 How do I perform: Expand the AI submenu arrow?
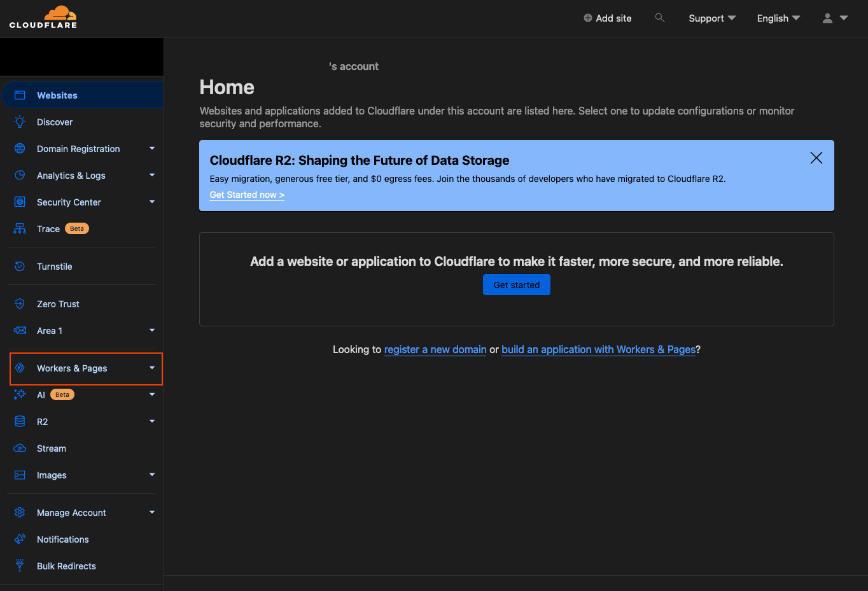(152, 395)
